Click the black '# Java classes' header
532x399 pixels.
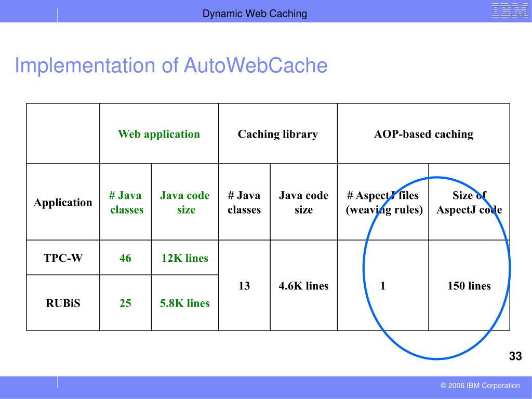point(244,203)
